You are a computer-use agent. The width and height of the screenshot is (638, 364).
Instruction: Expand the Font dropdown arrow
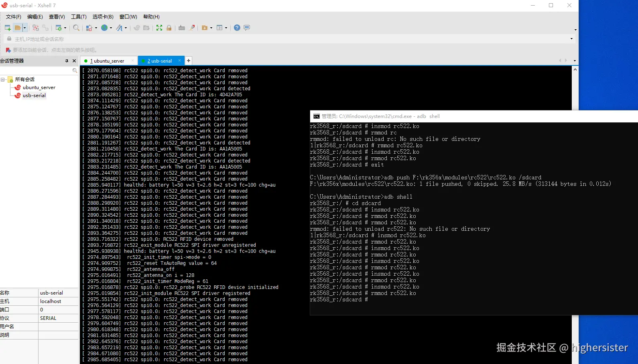point(126,28)
